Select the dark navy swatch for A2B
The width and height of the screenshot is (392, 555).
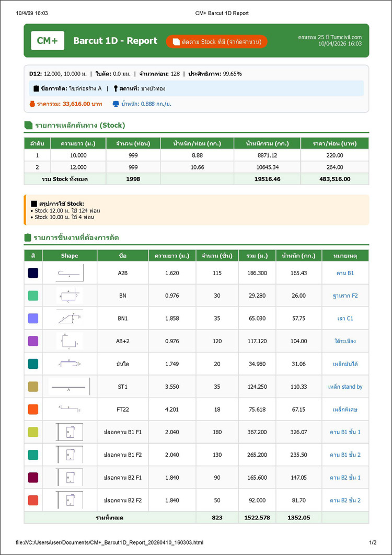33,273
